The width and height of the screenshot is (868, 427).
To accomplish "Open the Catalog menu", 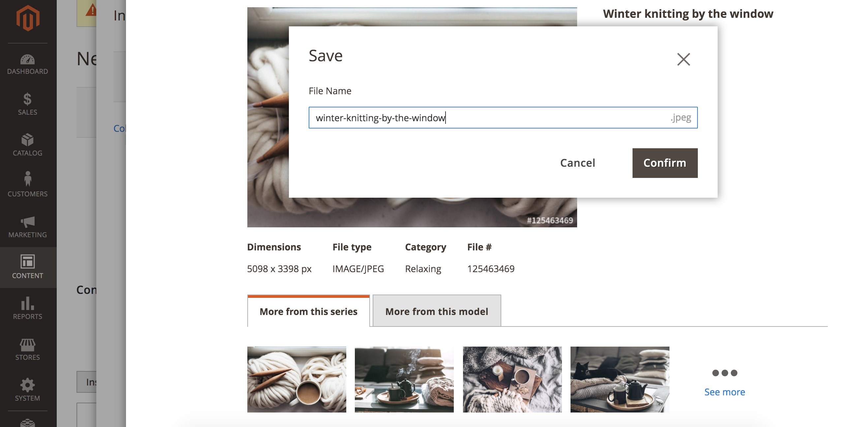I will [28, 145].
